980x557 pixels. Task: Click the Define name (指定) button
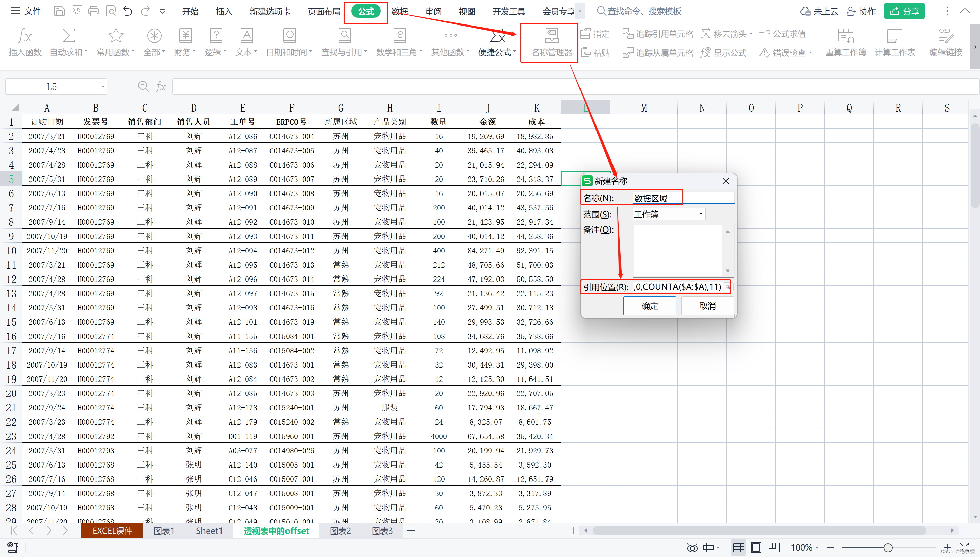tap(594, 34)
